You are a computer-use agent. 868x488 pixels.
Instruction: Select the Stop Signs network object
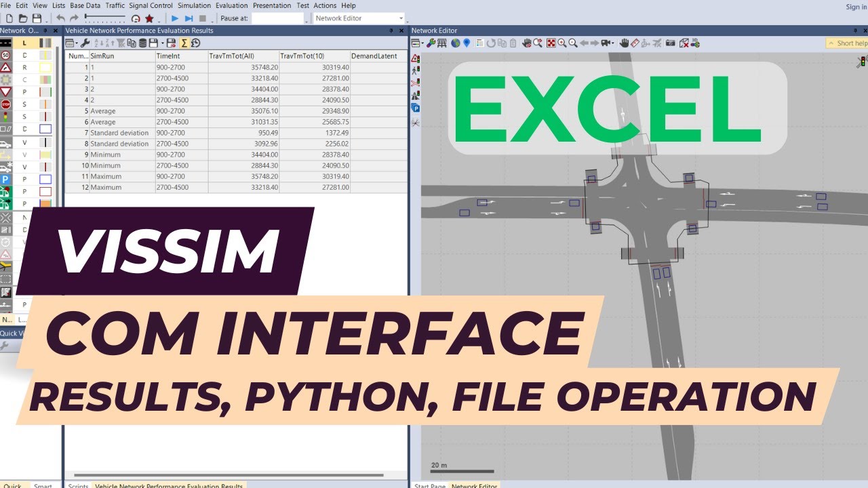coord(6,104)
